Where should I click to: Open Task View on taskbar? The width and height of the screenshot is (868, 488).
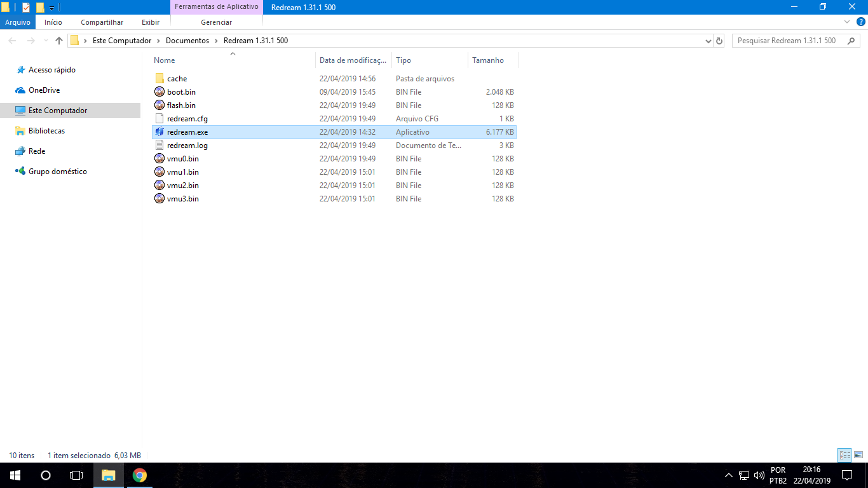(76, 475)
